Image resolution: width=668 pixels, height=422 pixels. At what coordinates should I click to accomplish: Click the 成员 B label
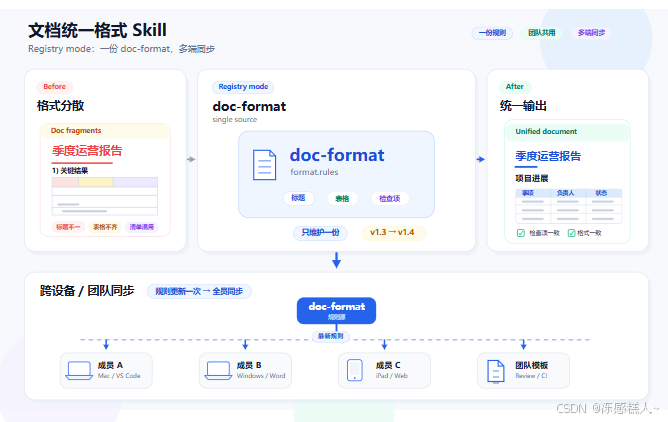tap(249, 365)
